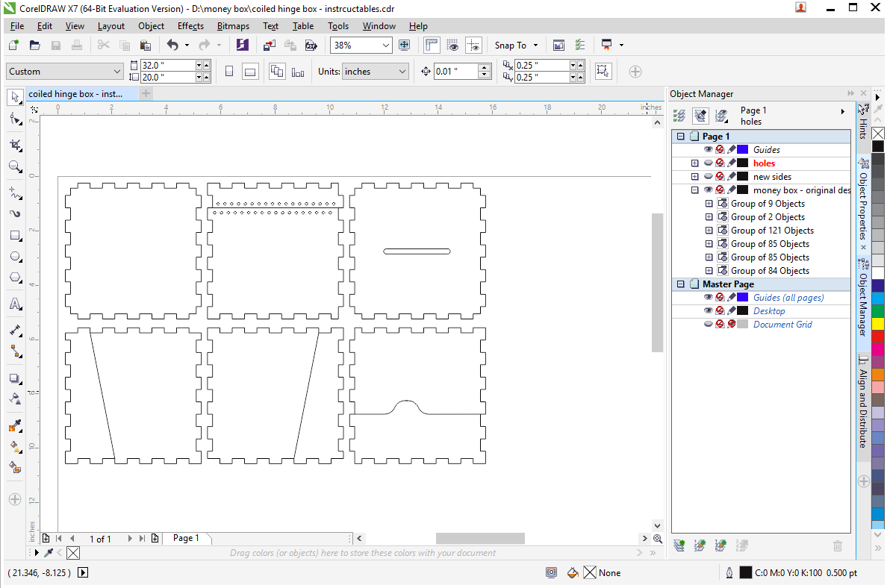Toggle Show Guidelines icon in toolbar
Screen dimensions: 887x588
tap(473, 46)
